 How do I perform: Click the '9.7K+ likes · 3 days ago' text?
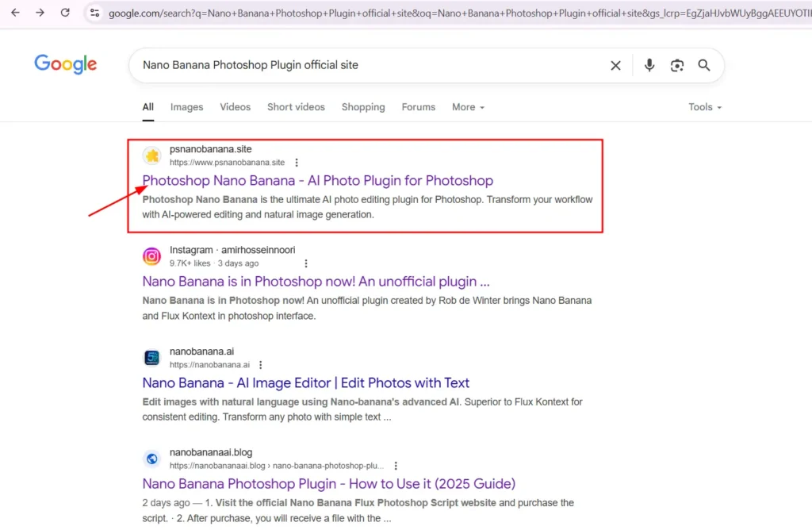tap(214, 263)
